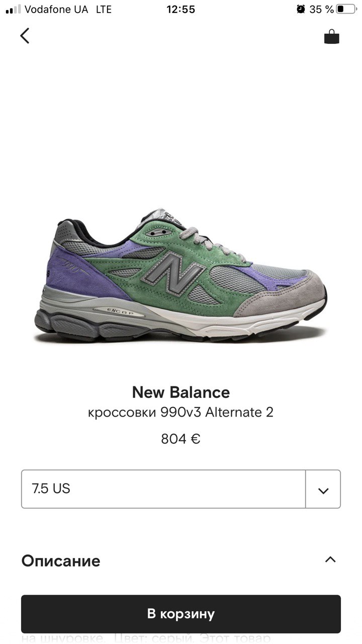Screen dimensions: 362x644
Task: Go back using the top-left arrow
Action: coord(25,36)
